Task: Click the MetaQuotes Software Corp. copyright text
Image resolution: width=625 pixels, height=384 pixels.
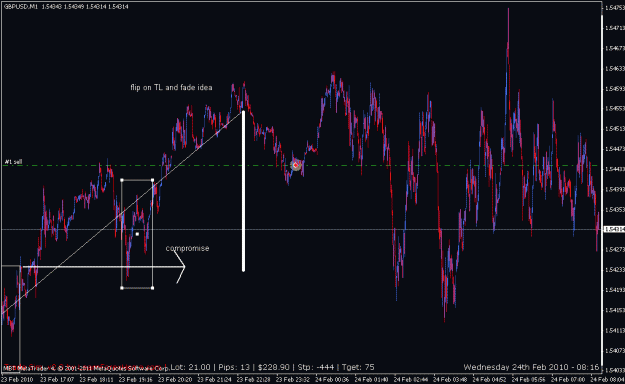Action: (x=85, y=368)
